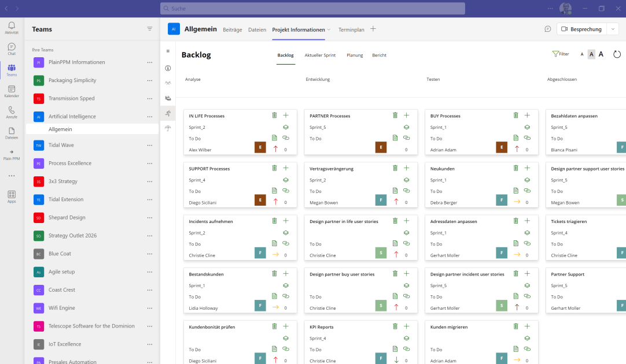This screenshot has height=364, width=626.
Task: Click link icon on SUPPORT Processes card
Action: point(285,191)
